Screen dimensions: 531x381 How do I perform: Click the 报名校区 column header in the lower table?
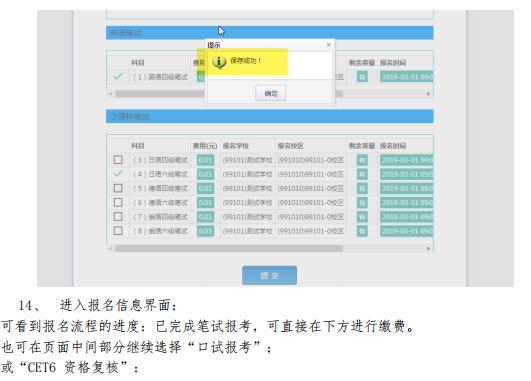point(290,146)
